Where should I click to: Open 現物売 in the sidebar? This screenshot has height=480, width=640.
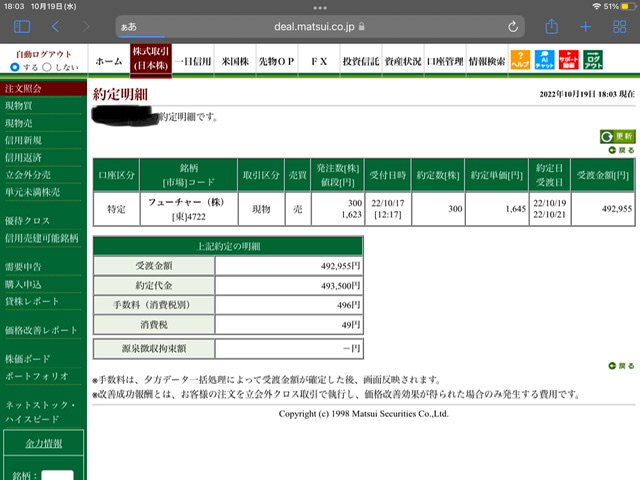[19, 123]
